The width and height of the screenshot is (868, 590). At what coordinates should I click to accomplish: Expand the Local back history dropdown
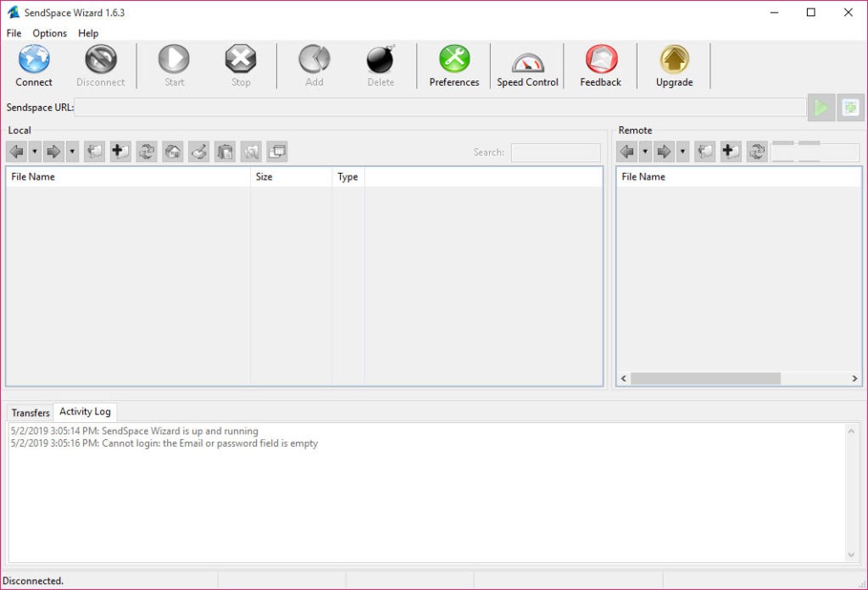[x=34, y=152]
